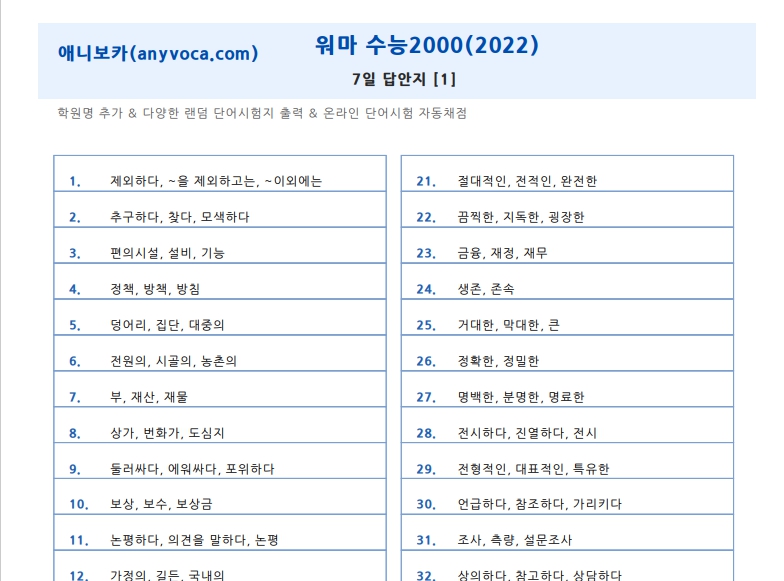Click the 애니보카(anyvoca.com) header link
The height and width of the screenshot is (581, 784).
click(x=158, y=53)
